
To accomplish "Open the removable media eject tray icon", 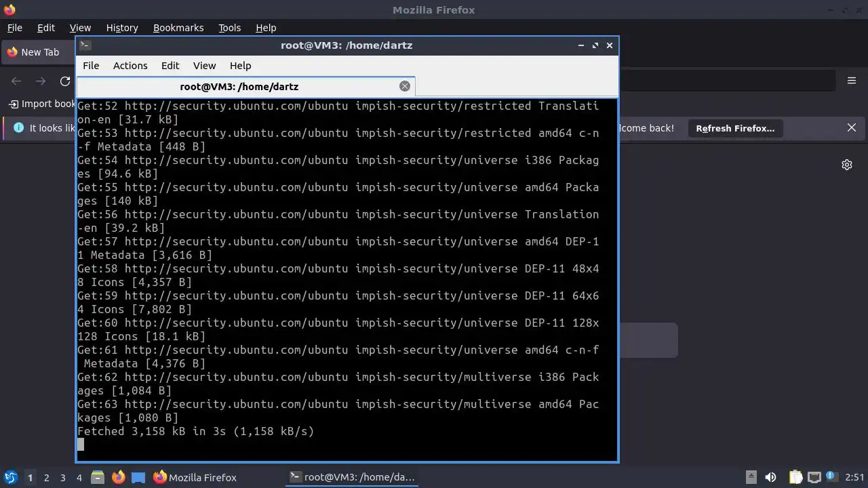I will click(x=751, y=477).
